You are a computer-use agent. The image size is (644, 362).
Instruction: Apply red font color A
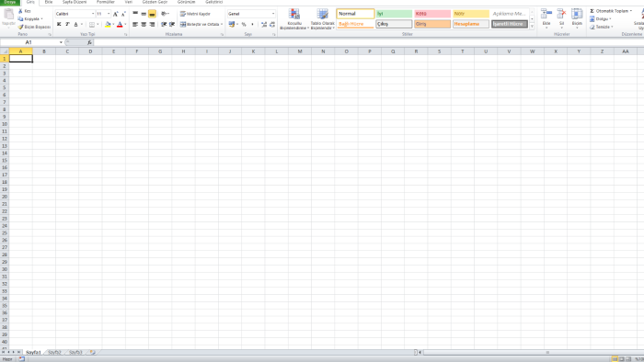pyautogui.click(x=120, y=24)
